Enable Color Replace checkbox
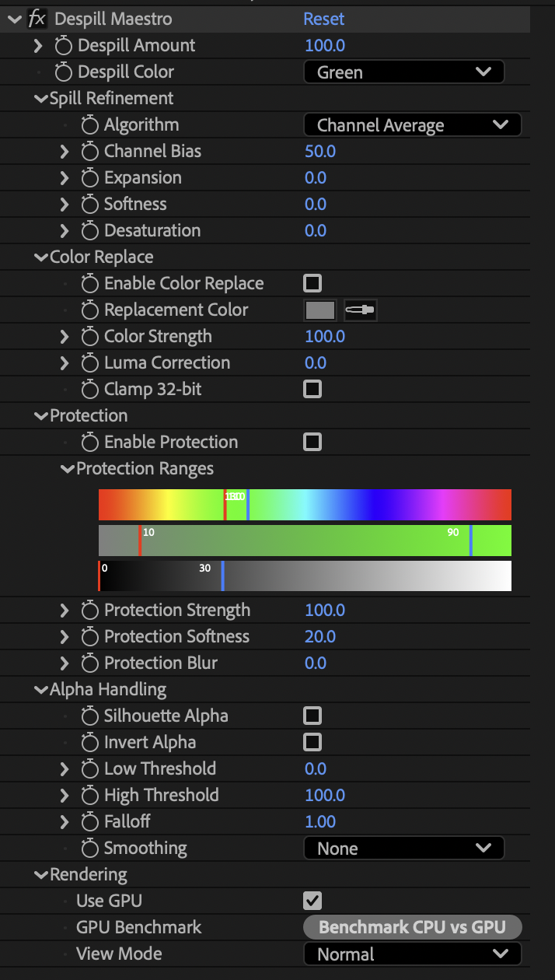Viewport: 555px width, 980px height. coord(312,283)
